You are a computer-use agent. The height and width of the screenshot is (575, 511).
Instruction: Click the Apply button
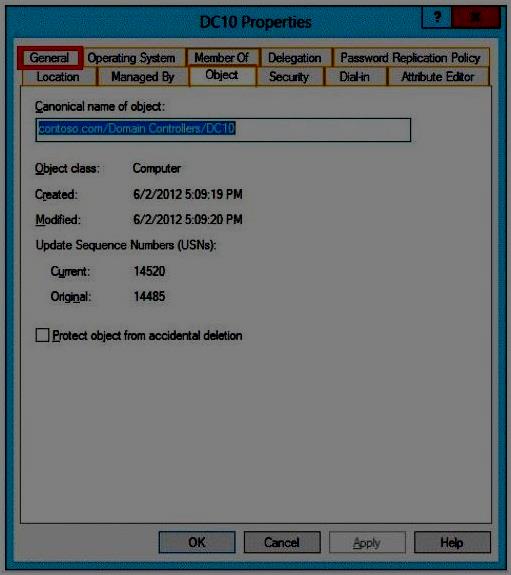[x=367, y=542]
